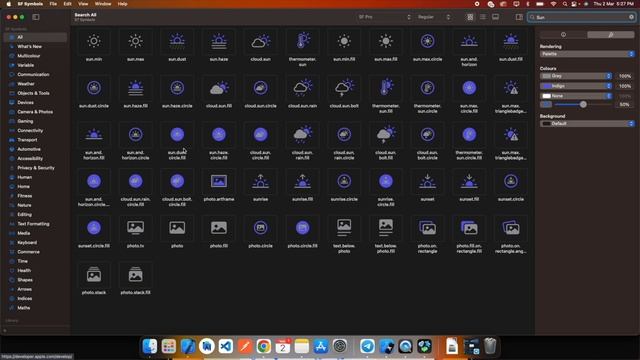Select the sunset.circle symbol

tap(511, 181)
